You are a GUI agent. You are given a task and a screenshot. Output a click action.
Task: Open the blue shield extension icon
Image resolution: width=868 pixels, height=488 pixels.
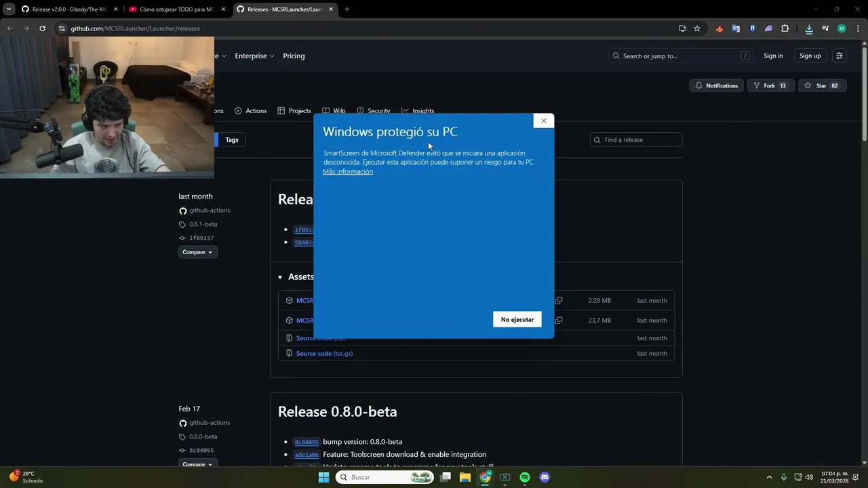pyautogui.click(x=752, y=28)
